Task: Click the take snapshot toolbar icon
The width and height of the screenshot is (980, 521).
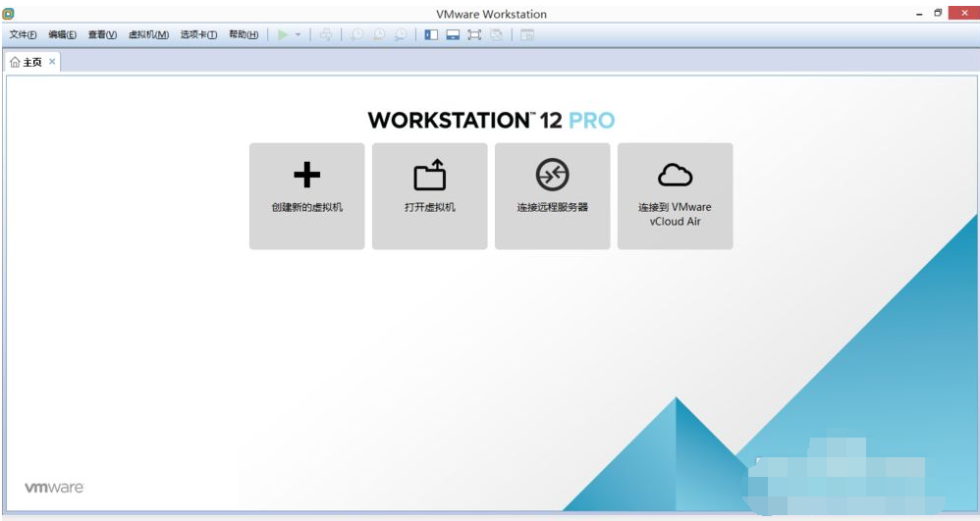Action: coord(356,34)
